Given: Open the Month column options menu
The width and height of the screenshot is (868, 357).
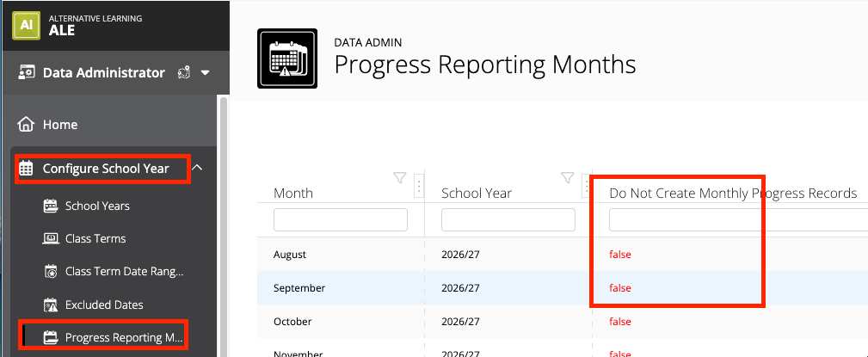Looking at the screenshot, I should pos(419,187).
